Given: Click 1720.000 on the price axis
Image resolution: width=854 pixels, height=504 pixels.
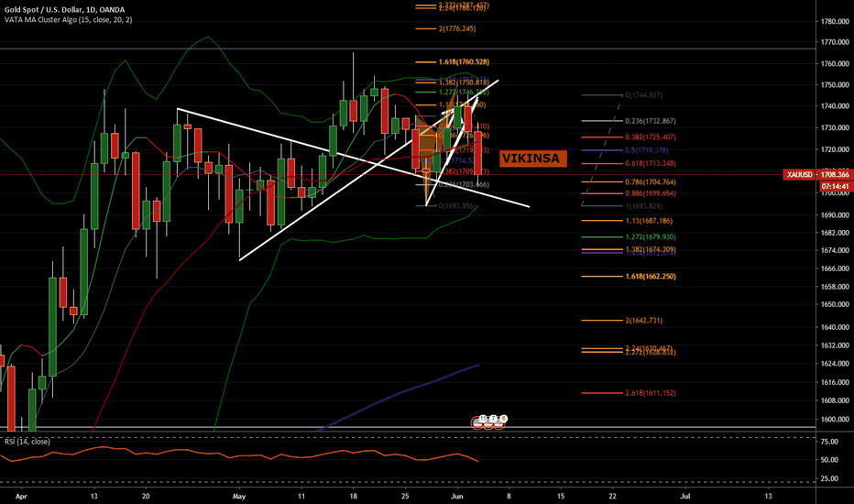Looking at the screenshot, I should click(x=835, y=148).
